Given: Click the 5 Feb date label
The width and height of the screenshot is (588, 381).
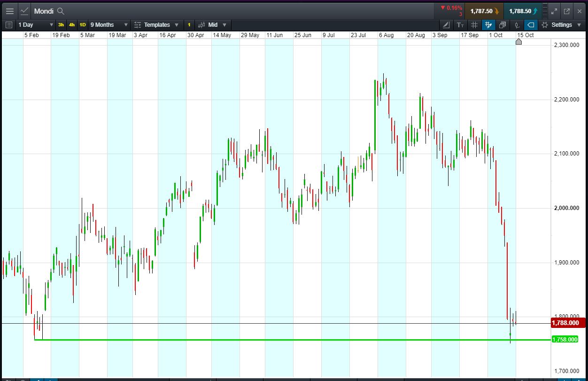Looking at the screenshot, I should click(x=31, y=35).
